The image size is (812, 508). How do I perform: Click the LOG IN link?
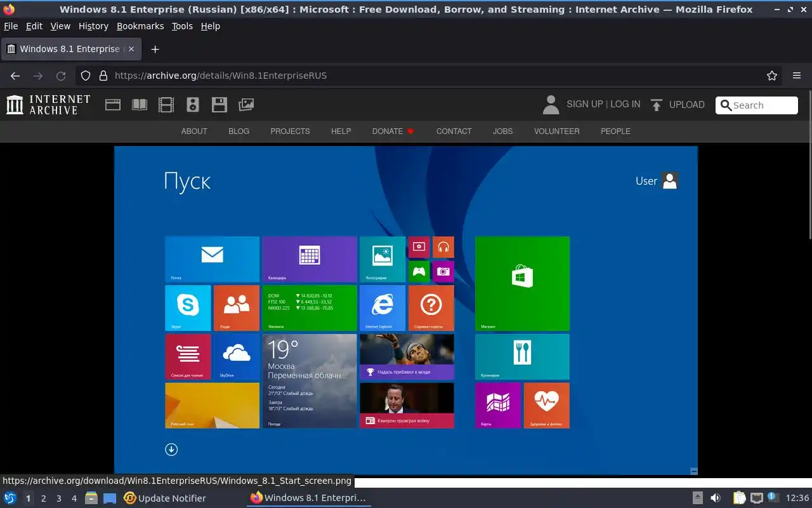[625, 104]
